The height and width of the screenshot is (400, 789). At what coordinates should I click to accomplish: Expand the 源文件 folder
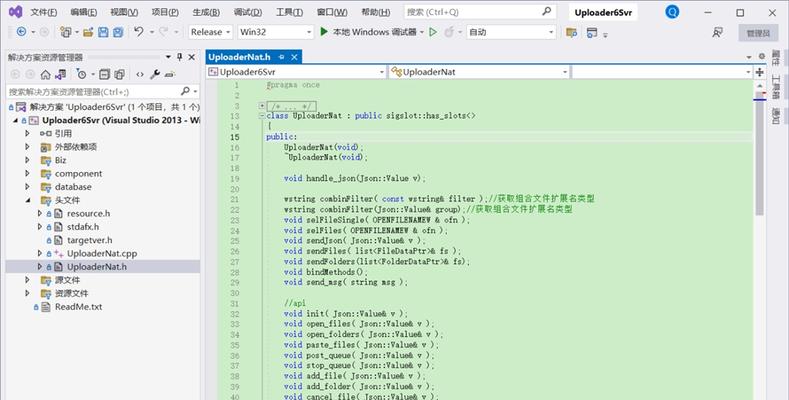pyautogui.click(x=28, y=280)
